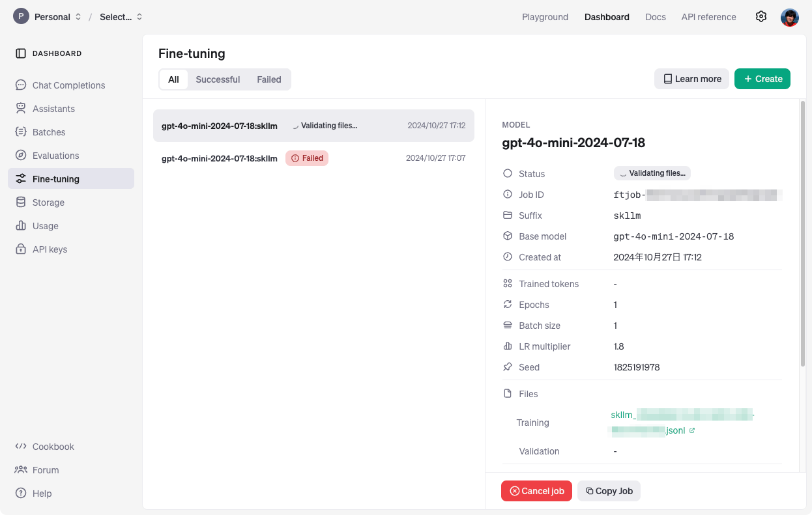
Task: Click the Batch size stack icon
Action: 508,326
